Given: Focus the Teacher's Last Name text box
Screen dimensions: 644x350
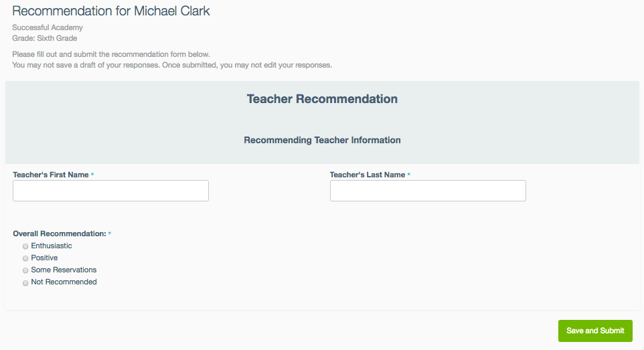Looking at the screenshot, I should click(x=428, y=191).
